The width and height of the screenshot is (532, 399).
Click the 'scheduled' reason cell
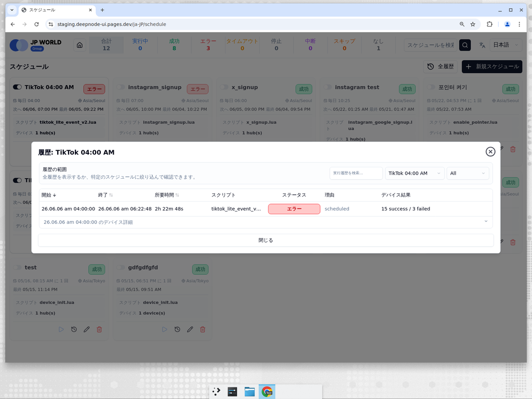pos(337,209)
